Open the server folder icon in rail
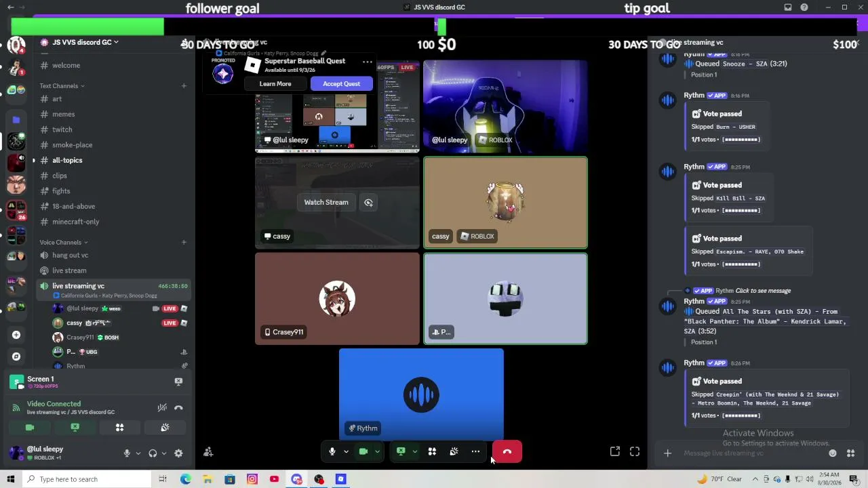 (16, 120)
